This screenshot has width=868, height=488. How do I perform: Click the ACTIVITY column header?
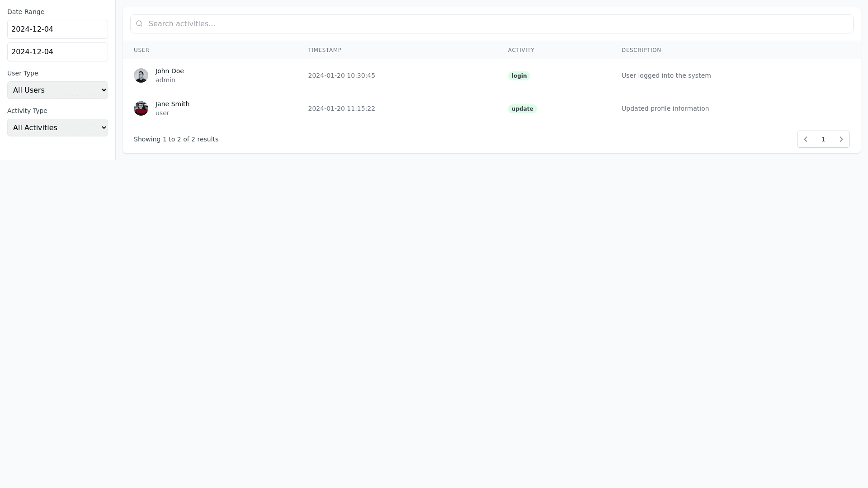(521, 50)
